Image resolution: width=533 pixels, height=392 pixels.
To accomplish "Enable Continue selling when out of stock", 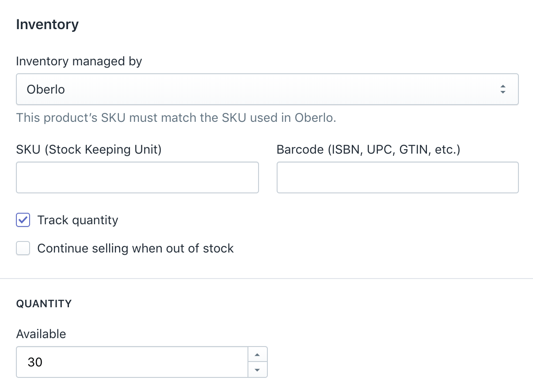I will tap(23, 248).
